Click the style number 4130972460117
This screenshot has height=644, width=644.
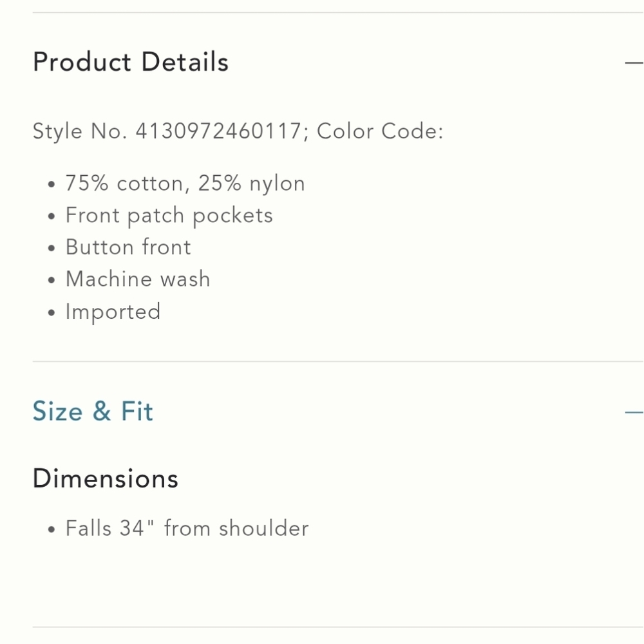(218, 131)
